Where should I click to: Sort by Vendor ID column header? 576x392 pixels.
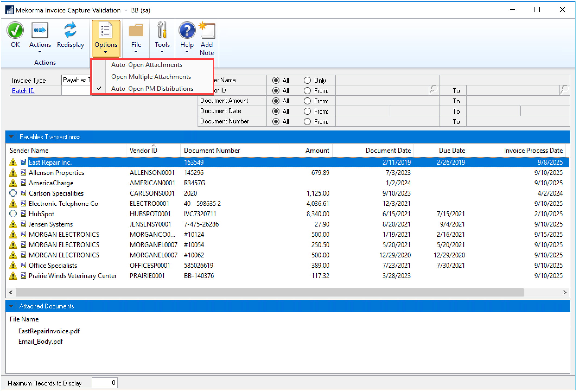tap(143, 151)
